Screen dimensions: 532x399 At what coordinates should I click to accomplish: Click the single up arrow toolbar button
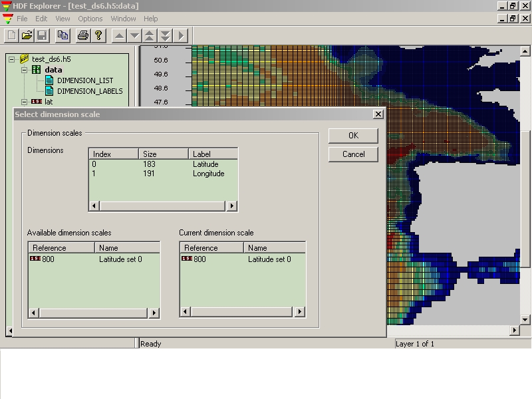pyautogui.click(x=119, y=35)
